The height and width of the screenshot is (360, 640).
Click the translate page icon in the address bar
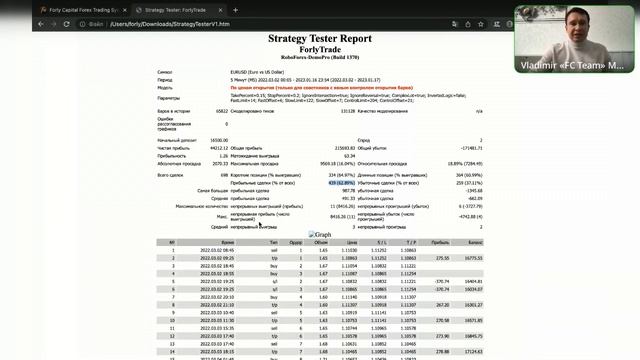click(455, 24)
